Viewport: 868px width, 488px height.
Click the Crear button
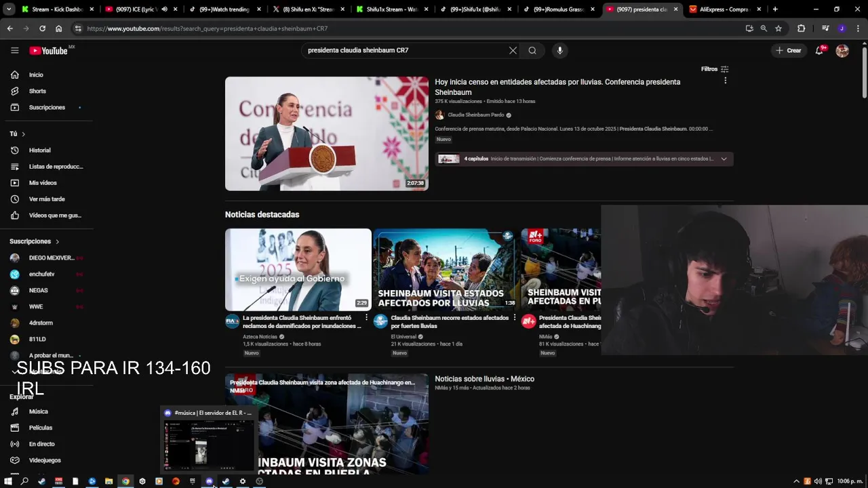tap(789, 50)
